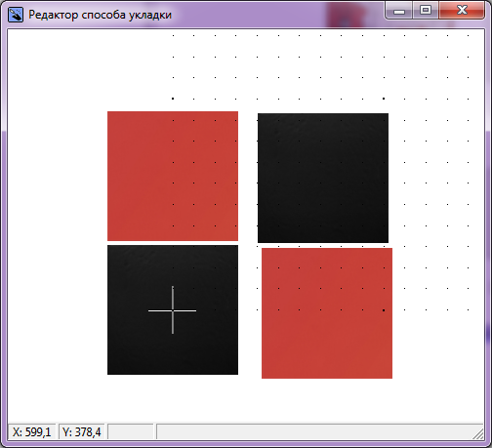Click the white crosshair center on black tile

[x=173, y=310]
